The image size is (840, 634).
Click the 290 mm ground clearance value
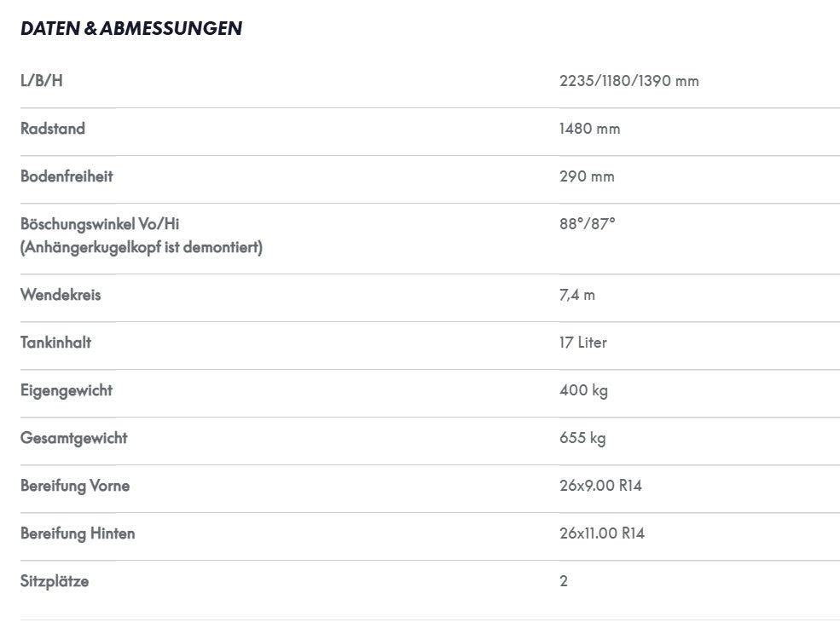pyautogui.click(x=587, y=176)
